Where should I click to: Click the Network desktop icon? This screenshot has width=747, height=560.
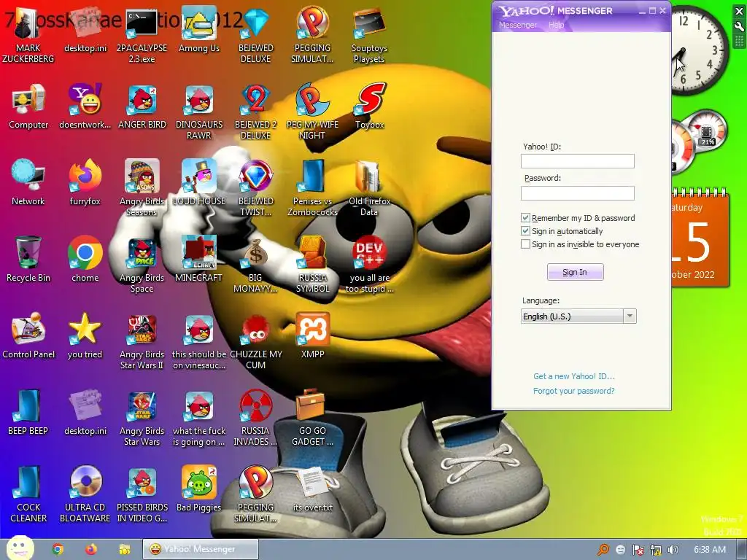coord(28,182)
